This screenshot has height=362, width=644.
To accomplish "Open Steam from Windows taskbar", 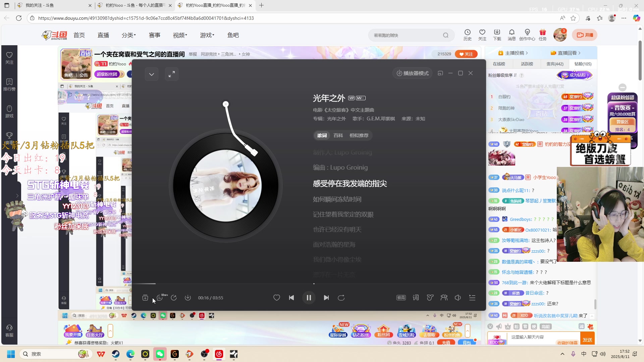I will pyautogui.click(x=116, y=354).
